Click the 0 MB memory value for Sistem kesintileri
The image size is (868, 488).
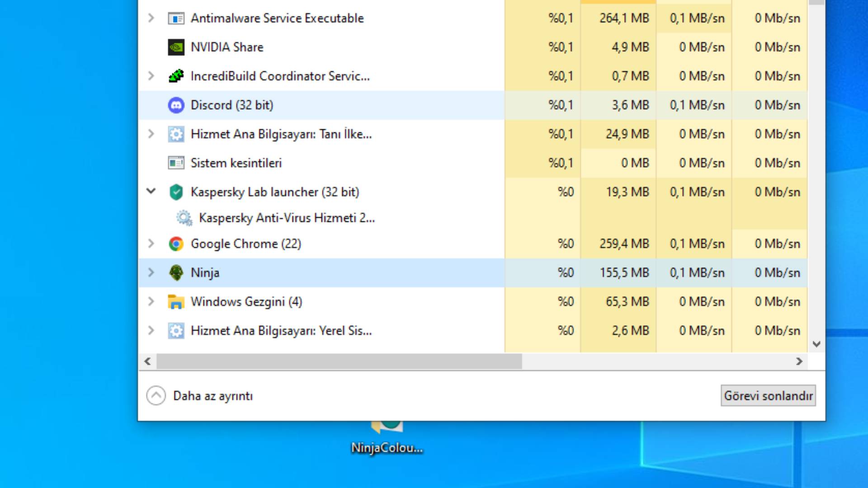(x=635, y=163)
